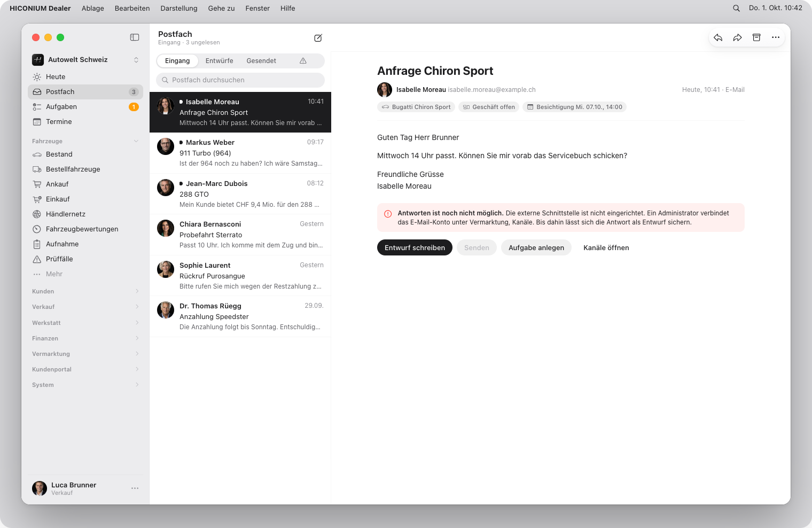The width and height of the screenshot is (812, 528).
Task: Show warnings tab with triangle icon
Action: coord(303,61)
